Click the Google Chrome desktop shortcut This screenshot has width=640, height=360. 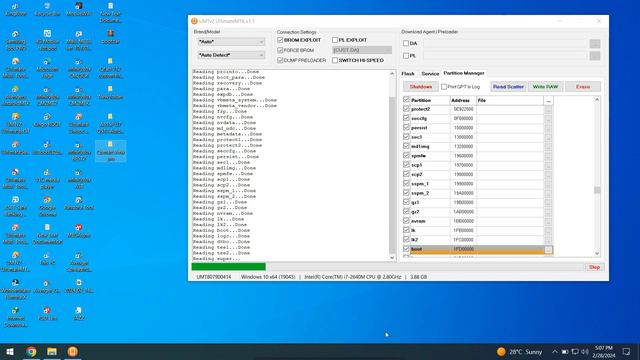point(47,206)
